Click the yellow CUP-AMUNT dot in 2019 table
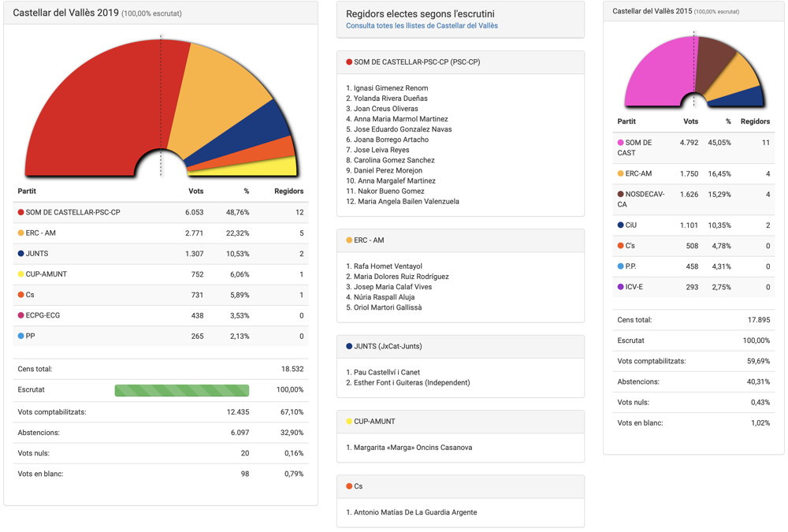 pos(20,274)
